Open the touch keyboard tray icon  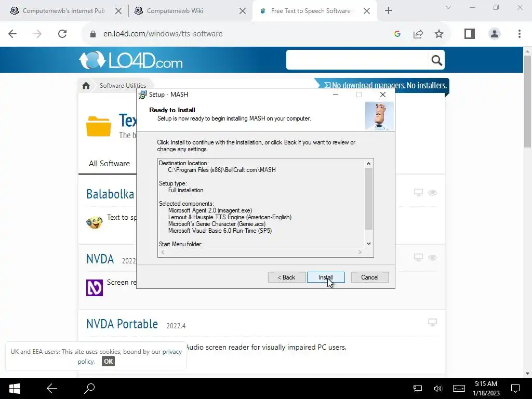(459, 389)
